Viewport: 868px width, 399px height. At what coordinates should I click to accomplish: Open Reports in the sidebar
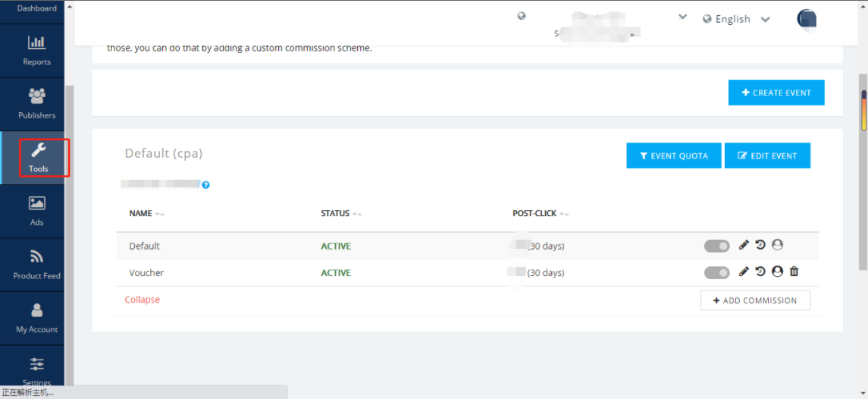[x=36, y=50]
